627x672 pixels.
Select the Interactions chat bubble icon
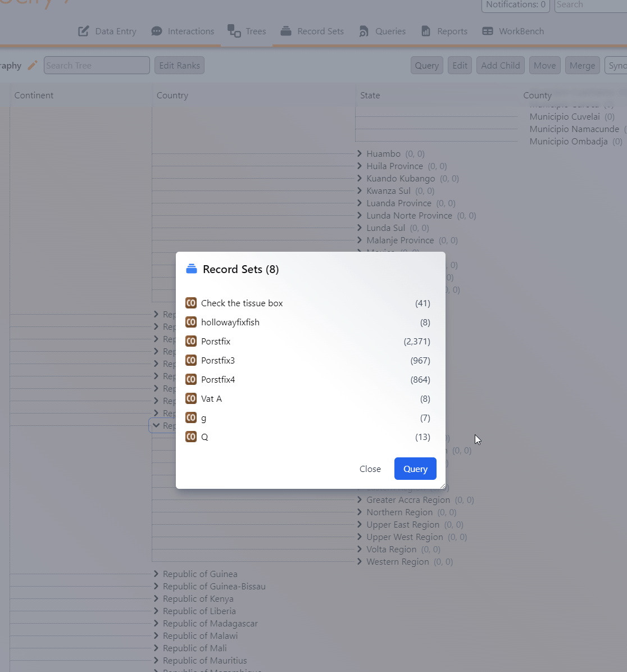pyautogui.click(x=157, y=31)
